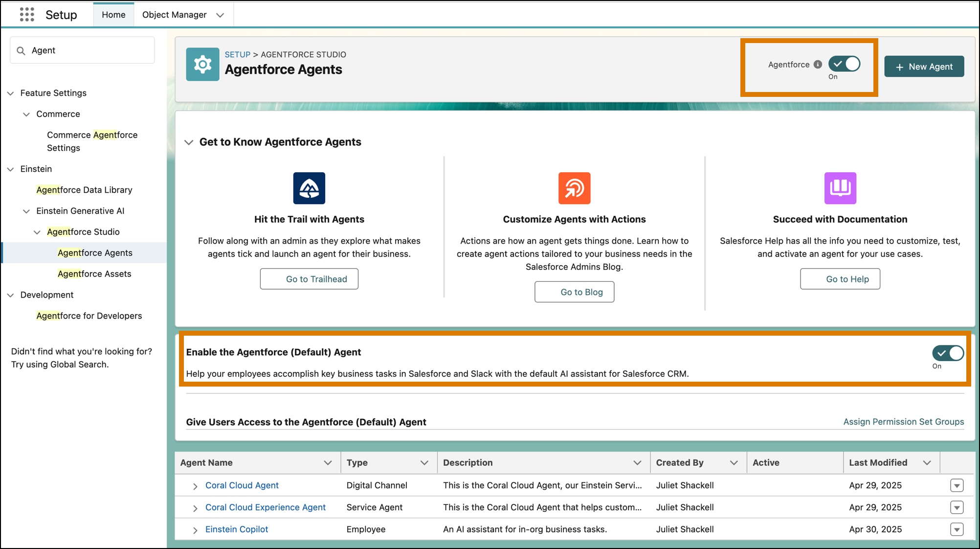The width and height of the screenshot is (980, 549).
Task: Collapse the Agentforce Studio node
Action: click(37, 232)
